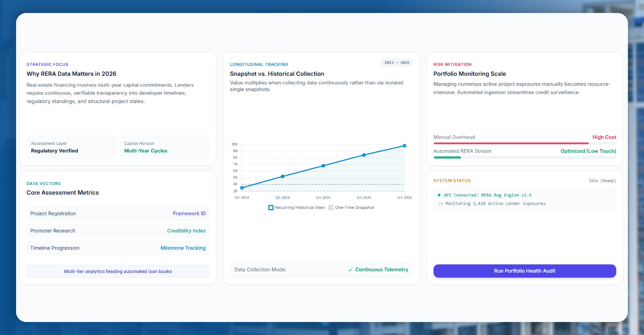The width and height of the screenshot is (644, 335).
Task: Select the Q1 2024 chart data point
Action: tap(242, 188)
